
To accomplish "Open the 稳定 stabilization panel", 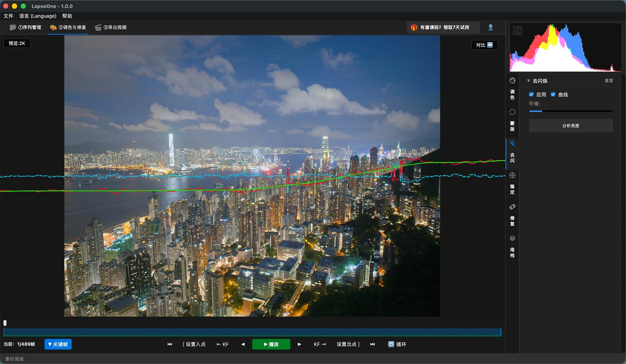I will pyautogui.click(x=512, y=183).
